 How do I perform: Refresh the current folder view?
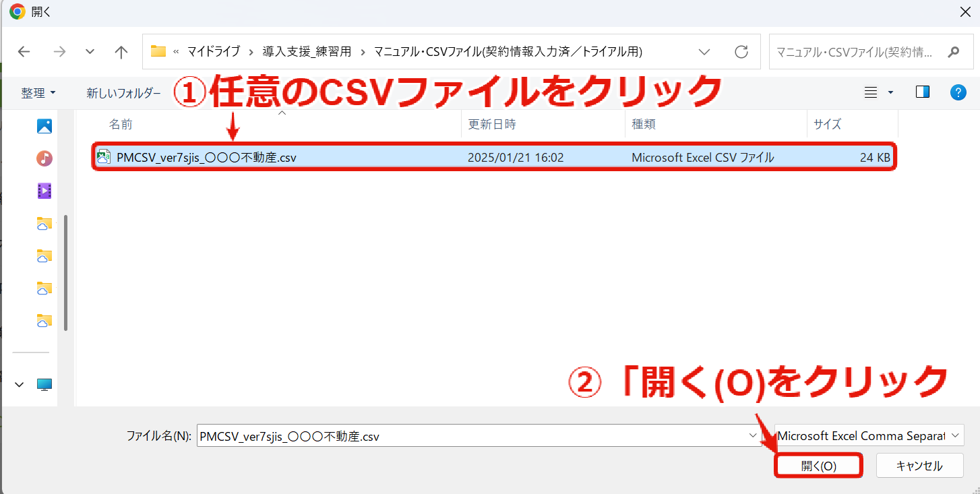[741, 52]
